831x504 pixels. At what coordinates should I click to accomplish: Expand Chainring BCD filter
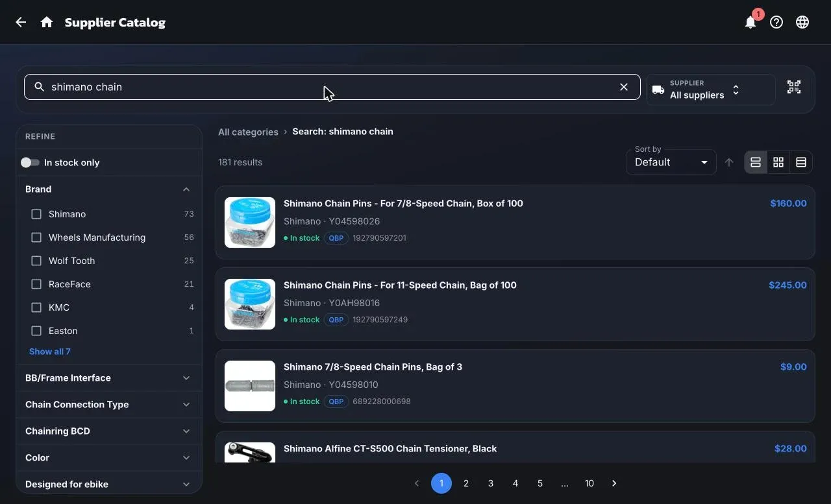(x=109, y=431)
